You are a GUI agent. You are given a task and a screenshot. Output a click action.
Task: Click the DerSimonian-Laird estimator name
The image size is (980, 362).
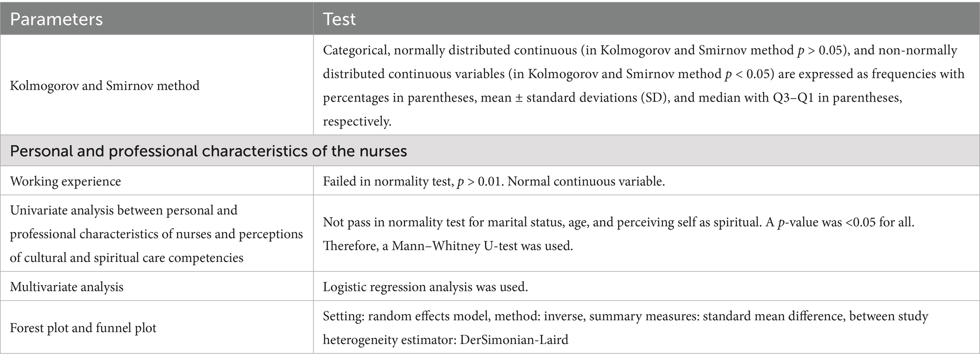coord(513,340)
